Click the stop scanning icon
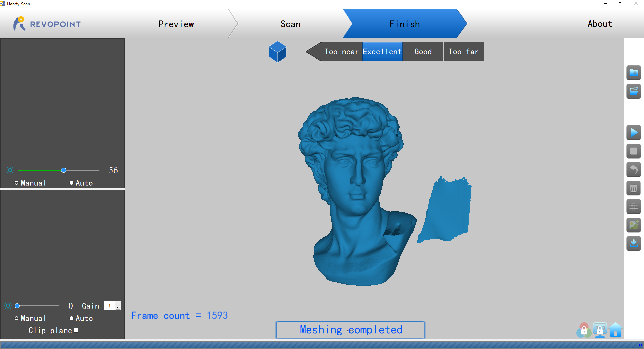644x349 pixels. click(x=634, y=151)
